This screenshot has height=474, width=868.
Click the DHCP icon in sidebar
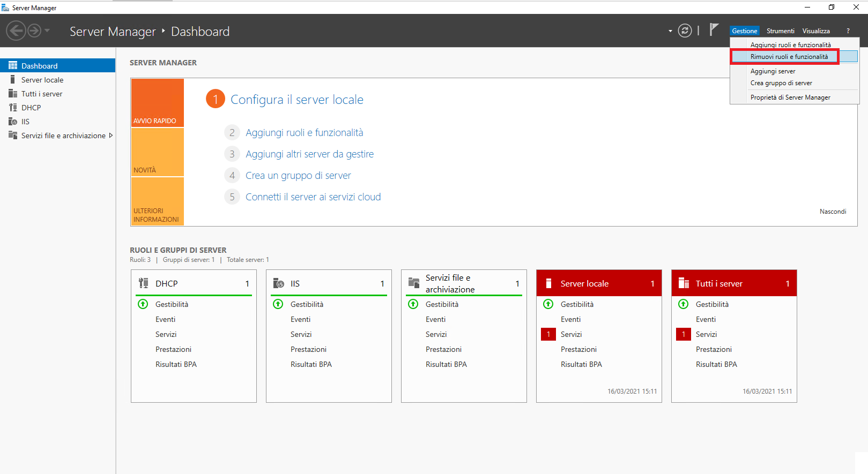click(x=13, y=108)
